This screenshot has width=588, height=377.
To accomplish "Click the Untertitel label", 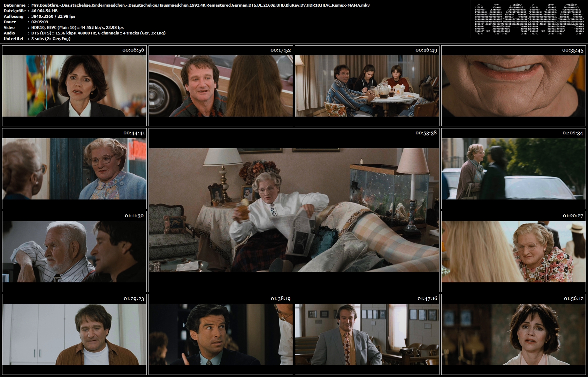I will point(14,39).
